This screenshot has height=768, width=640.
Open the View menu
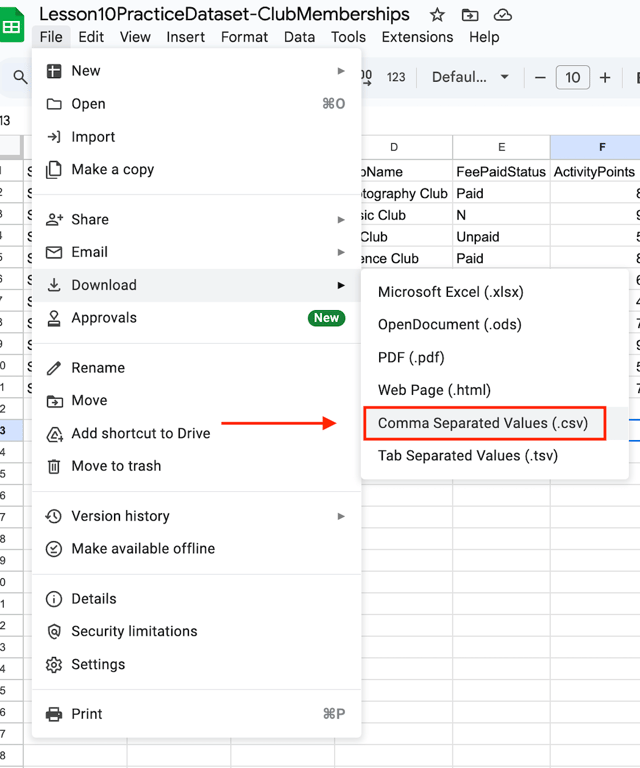pyautogui.click(x=135, y=37)
